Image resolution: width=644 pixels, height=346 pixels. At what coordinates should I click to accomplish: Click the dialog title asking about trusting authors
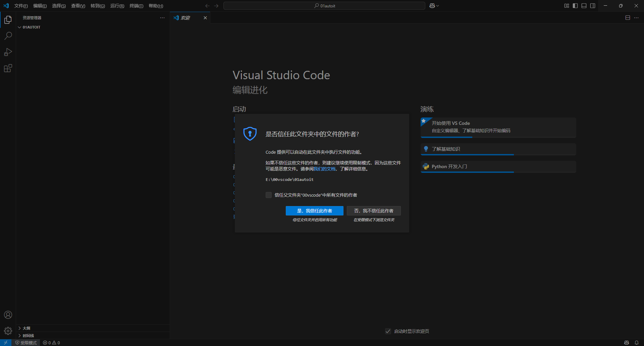coord(312,134)
